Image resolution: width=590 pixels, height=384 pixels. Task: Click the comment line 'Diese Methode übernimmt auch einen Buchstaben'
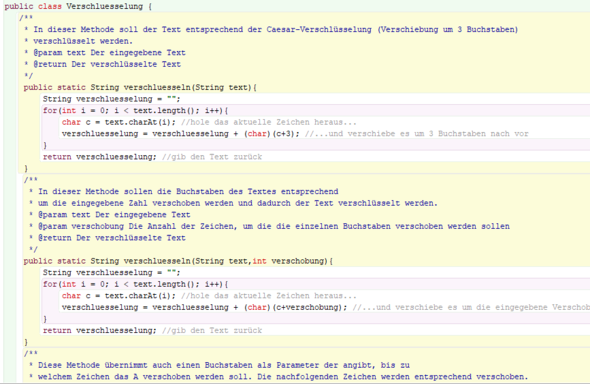(x=224, y=365)
